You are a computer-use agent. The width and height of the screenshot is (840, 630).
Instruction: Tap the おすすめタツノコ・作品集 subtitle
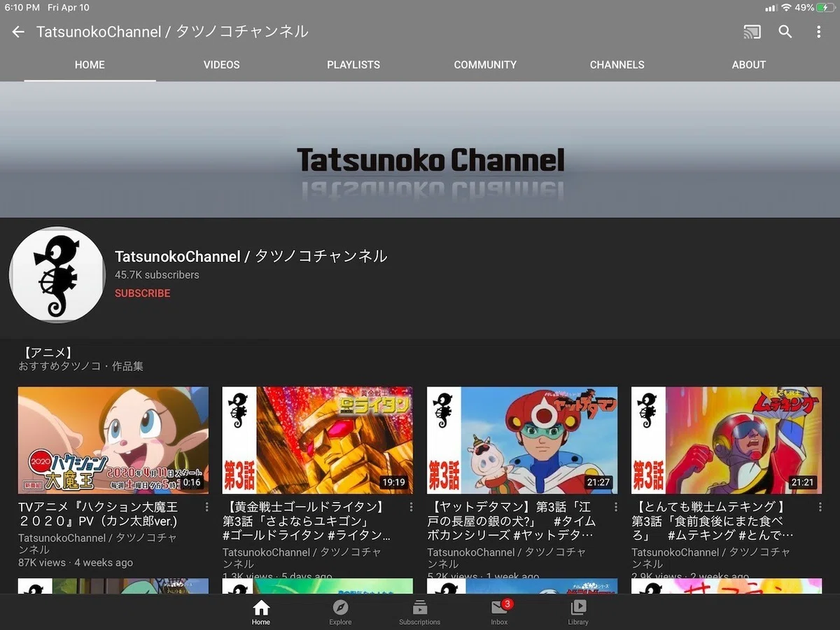80,366
